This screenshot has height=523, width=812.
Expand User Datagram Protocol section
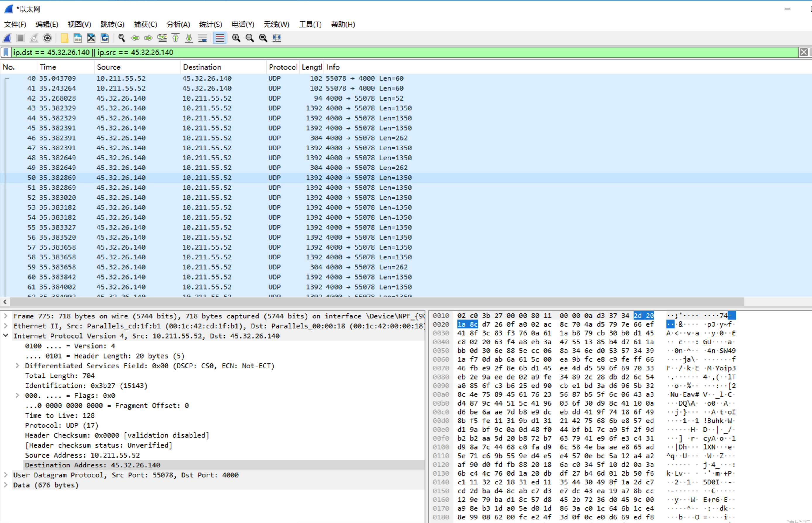[x=6, y=475]
